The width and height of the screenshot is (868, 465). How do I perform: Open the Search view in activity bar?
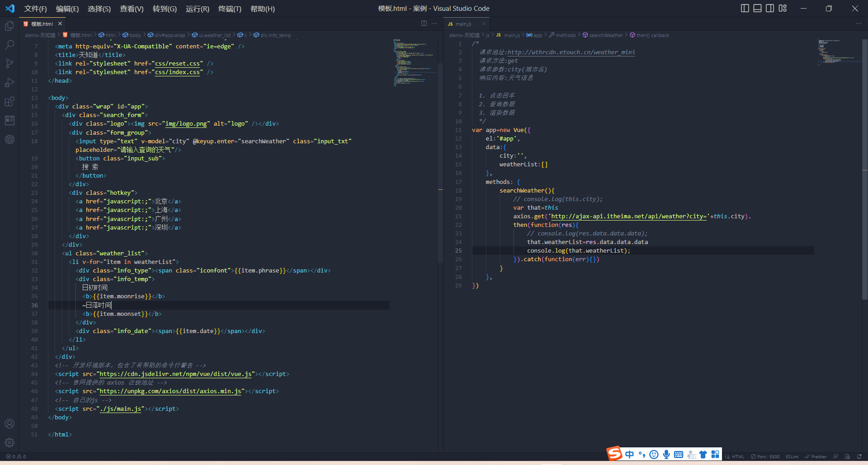(x=9, y=44)
